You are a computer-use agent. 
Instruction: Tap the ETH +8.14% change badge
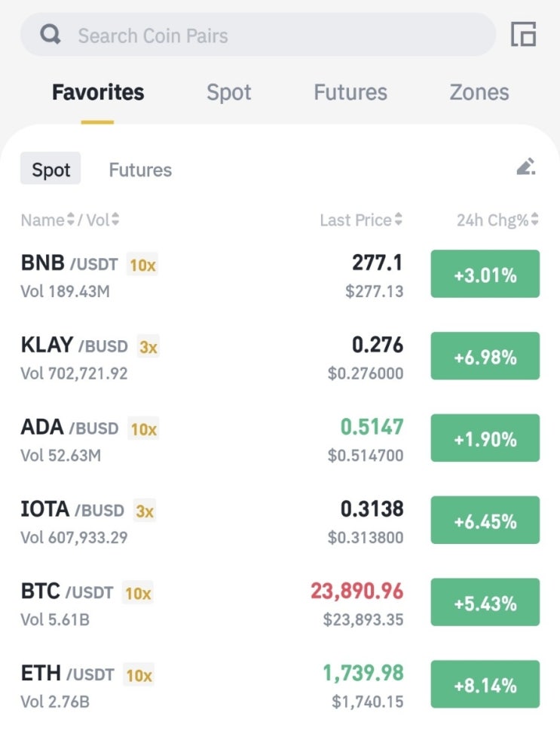(x=485, y=684)
